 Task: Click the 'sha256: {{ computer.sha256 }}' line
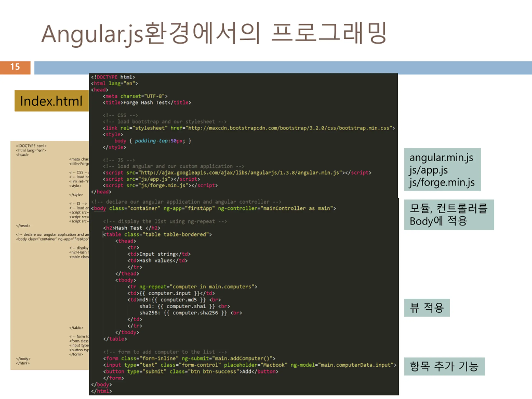tap(191, 313)
